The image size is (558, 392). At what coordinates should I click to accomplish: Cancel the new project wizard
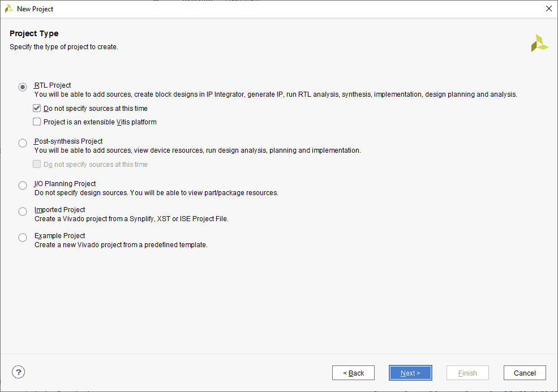click(x=525, y=373)
